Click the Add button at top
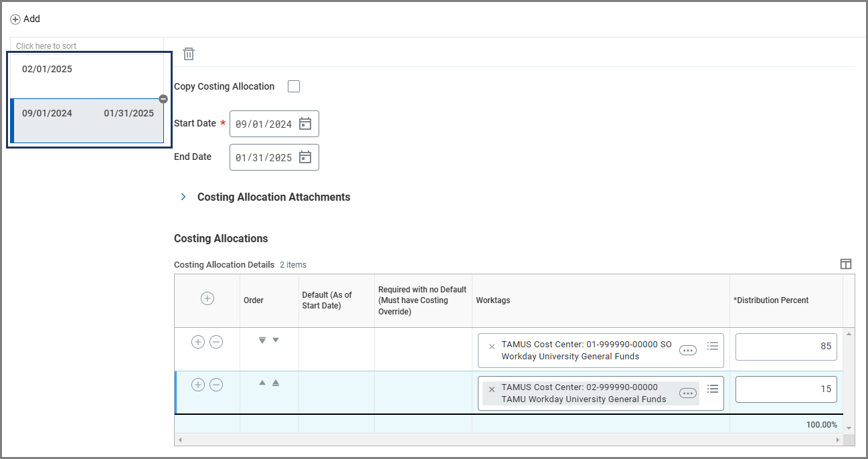 [x=25, y=19]
